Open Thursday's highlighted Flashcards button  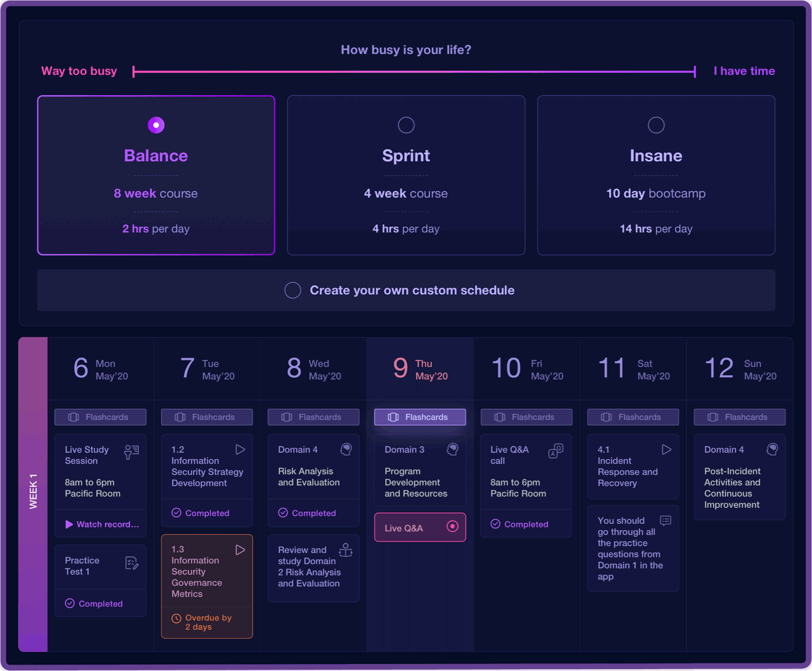[420, 417]
